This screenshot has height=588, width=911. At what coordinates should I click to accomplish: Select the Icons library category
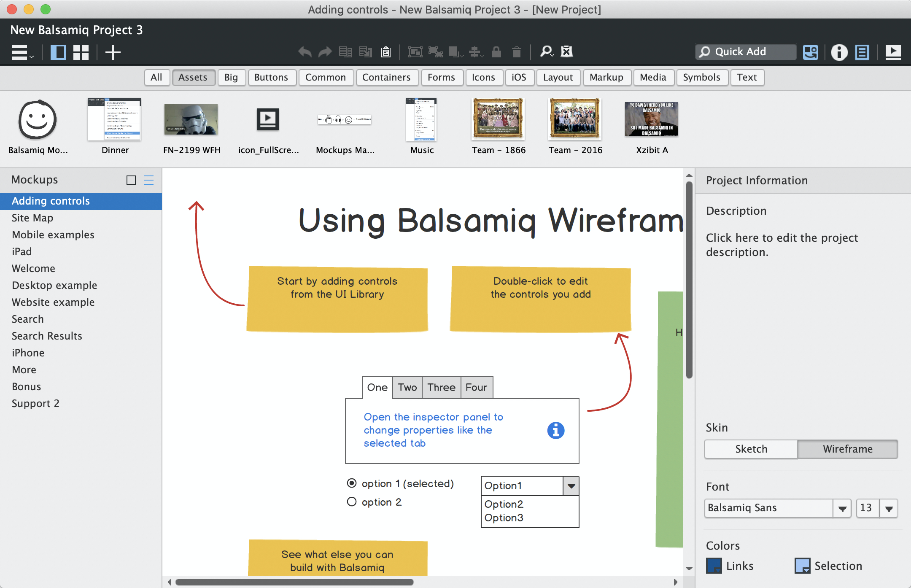click(483, 78)
